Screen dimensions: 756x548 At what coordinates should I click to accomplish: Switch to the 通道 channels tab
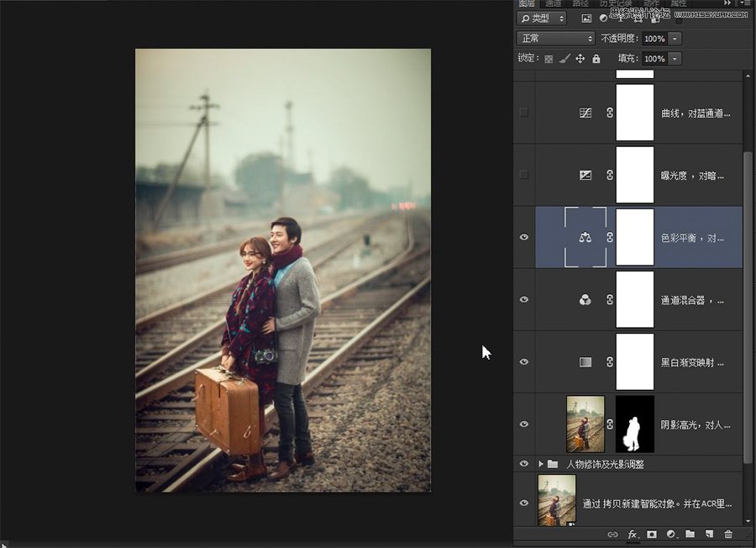click(x=553, y=3)
